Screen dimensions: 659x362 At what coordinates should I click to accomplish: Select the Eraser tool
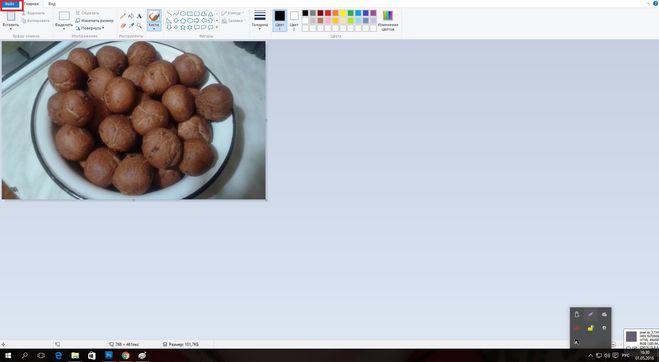click(123, 26)
